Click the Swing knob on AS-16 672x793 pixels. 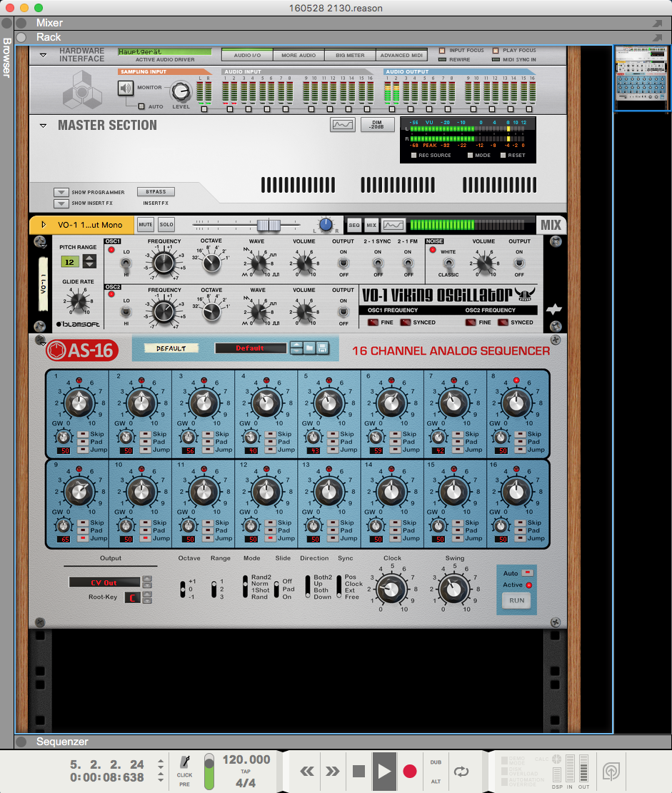[x=454, y=589]
